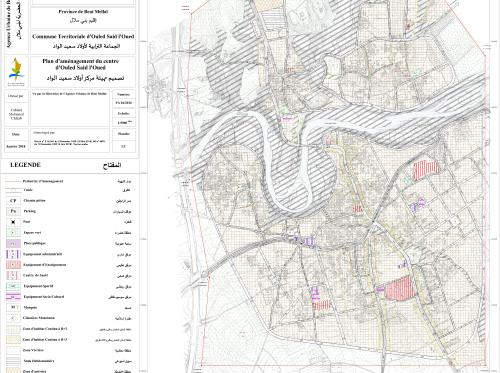Viewport: 500px width, 373px height.
Task: Click the CP chemin piéton legend symbol
Action: coord(13,201)
